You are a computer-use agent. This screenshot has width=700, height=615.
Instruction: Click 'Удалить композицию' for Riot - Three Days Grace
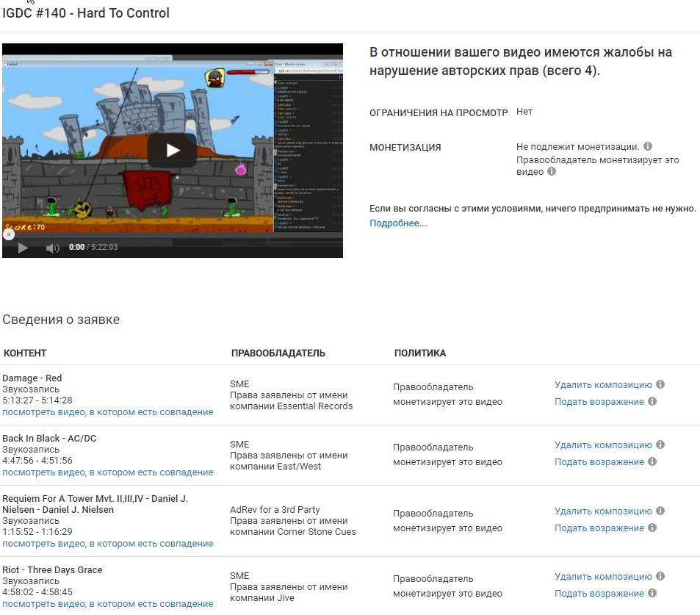coord(603,577)
